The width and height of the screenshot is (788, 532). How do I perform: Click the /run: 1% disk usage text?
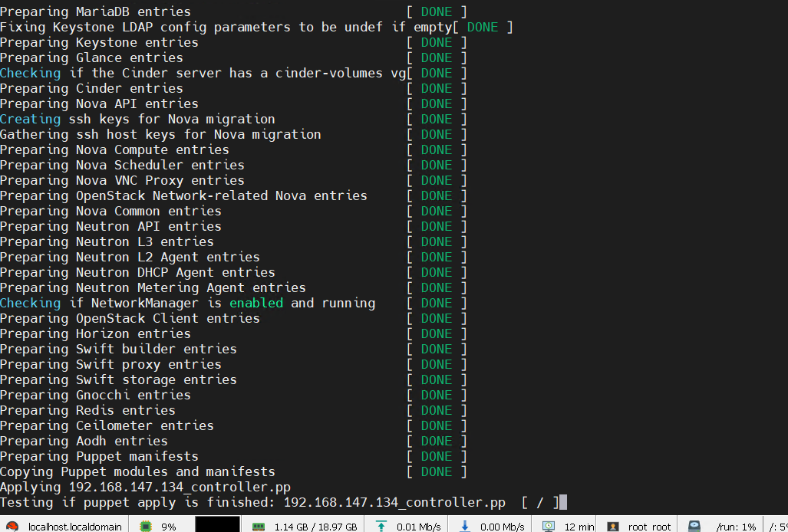[735, 525]
